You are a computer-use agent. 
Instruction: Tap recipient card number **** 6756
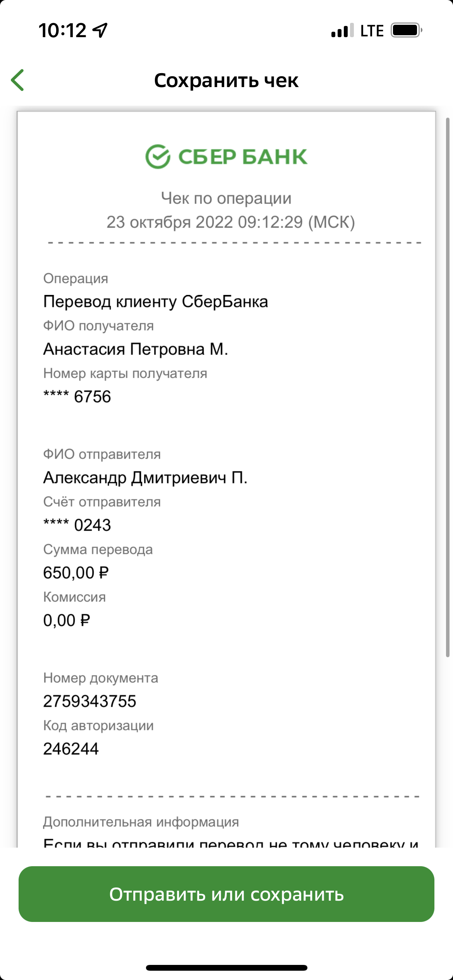pos(77,397)
